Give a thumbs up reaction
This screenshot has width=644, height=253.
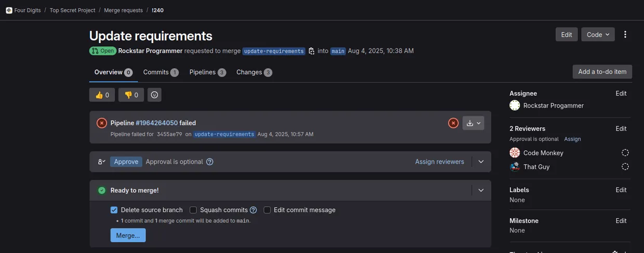coord(102,95)
